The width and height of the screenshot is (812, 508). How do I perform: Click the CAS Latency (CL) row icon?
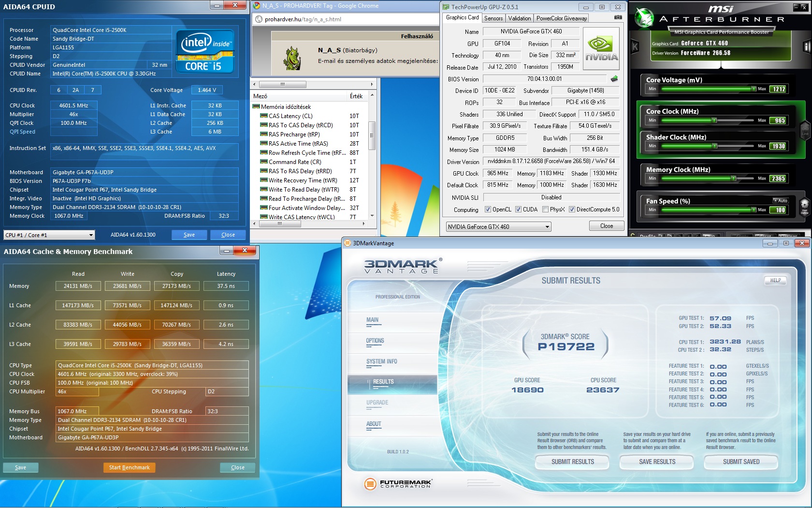coord(264,116)
